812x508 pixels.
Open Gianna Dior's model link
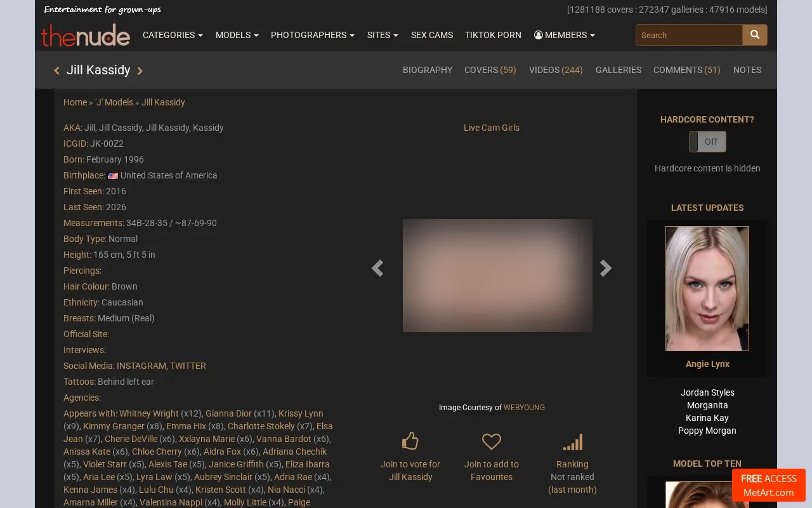pyautogui.click(x=228, y=413)
